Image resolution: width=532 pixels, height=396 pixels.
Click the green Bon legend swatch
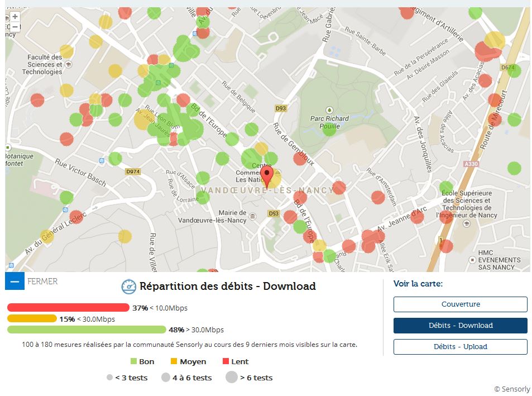pyautogui.click(x=133, y=362)
